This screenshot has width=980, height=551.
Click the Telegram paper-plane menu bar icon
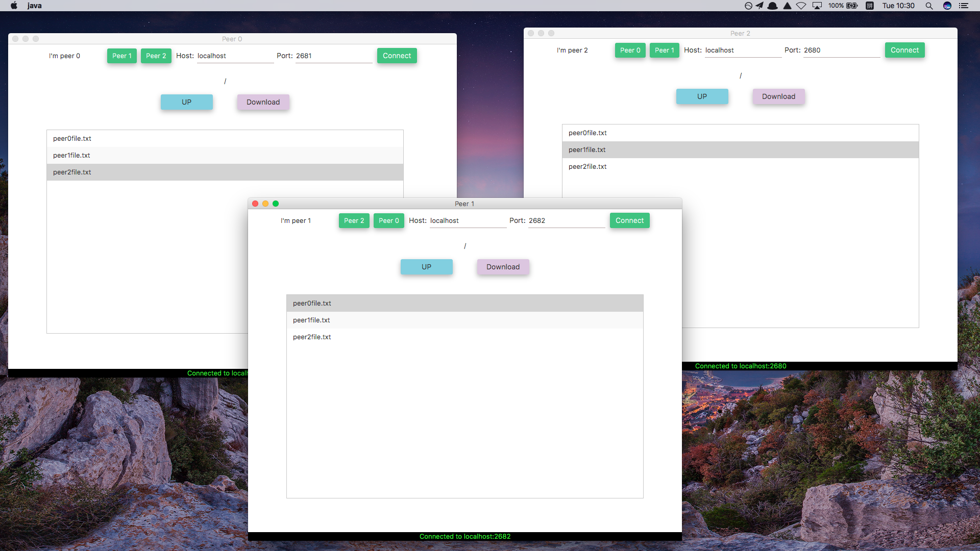coord(760,6)
